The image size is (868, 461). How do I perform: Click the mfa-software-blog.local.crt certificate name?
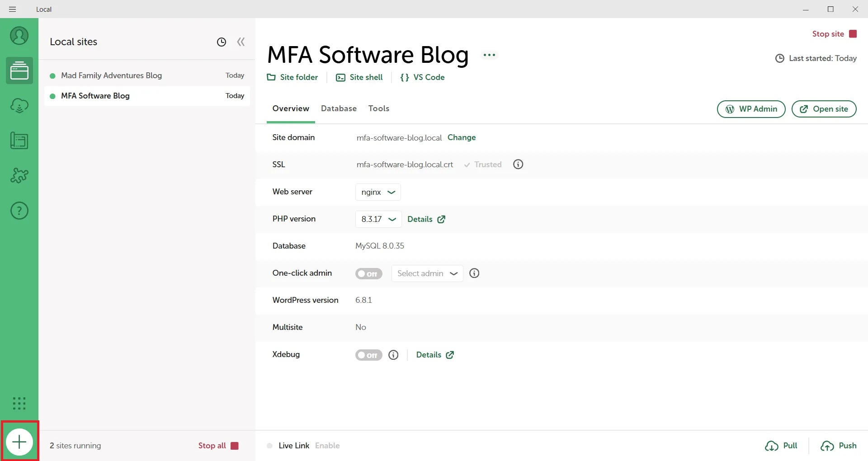click(405, 165)
